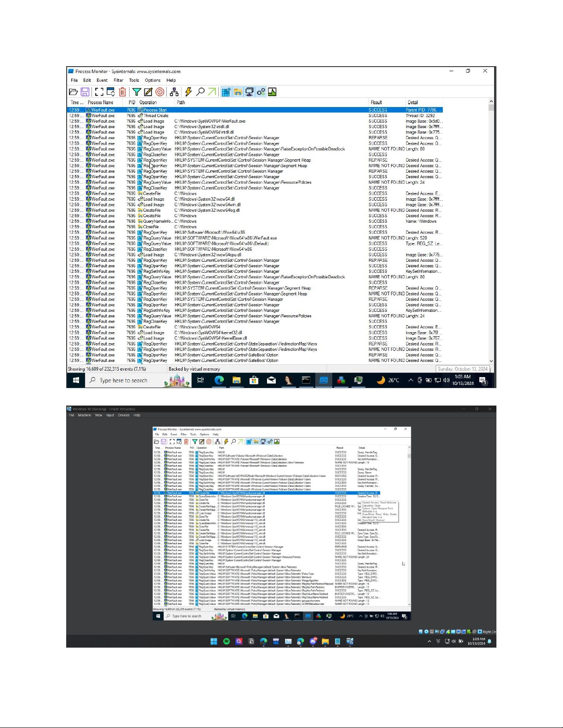The width and height of the screenshot is (563, 728).
Task: Toggle the Capture icon in the upper Process Monitor toolbar
Action: click(99, 92)
